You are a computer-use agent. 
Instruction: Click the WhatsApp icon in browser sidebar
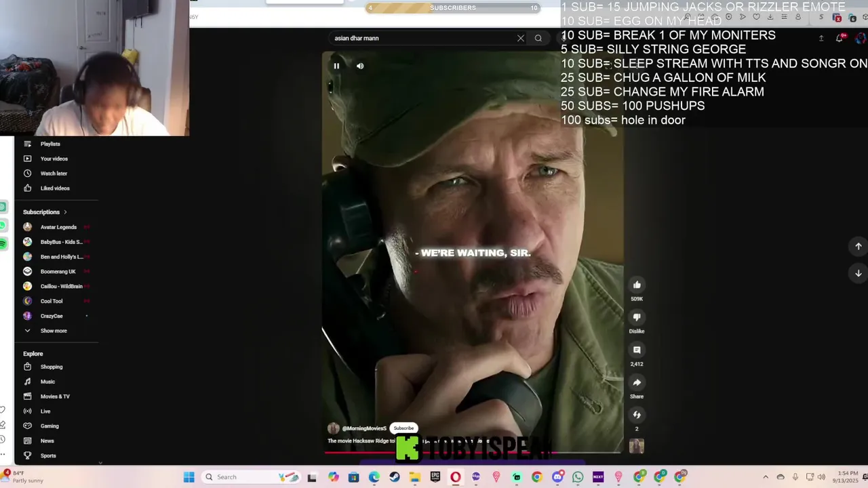[x=3, y=225]
